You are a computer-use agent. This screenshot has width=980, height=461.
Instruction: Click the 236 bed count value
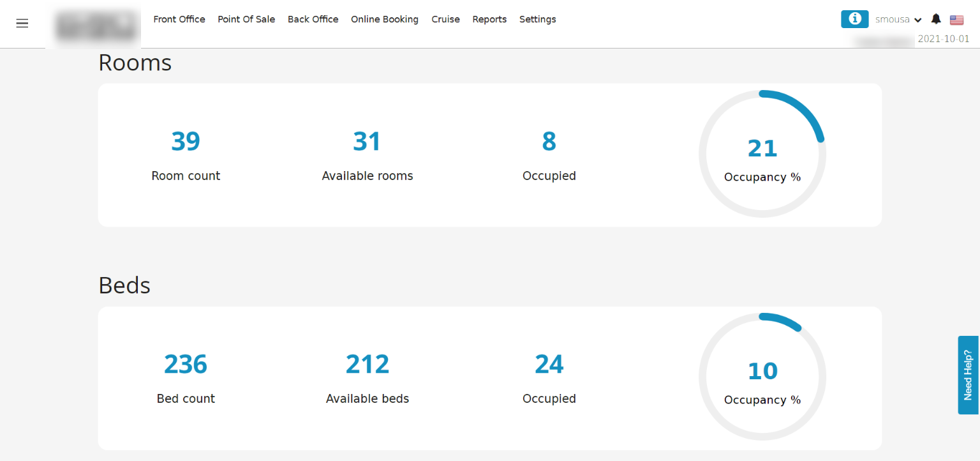click(186, 364)
